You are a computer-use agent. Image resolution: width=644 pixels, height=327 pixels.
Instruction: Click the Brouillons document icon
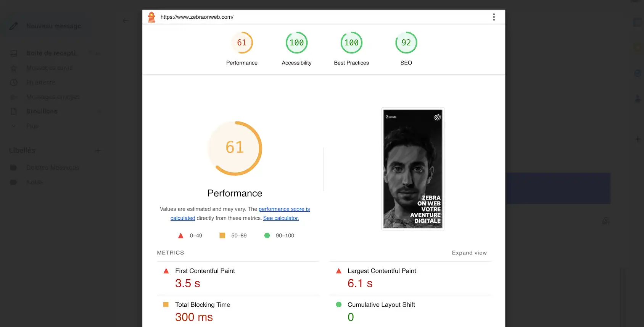[x=14, y=112]
